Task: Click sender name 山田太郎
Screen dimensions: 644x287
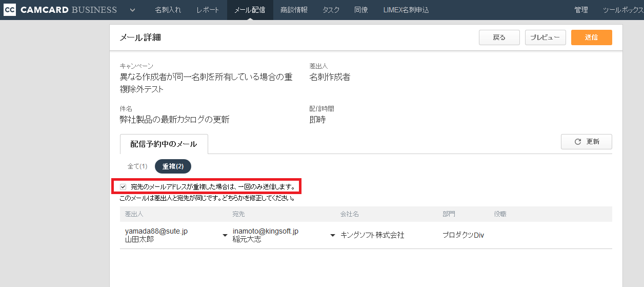Action: pos(139,239)
